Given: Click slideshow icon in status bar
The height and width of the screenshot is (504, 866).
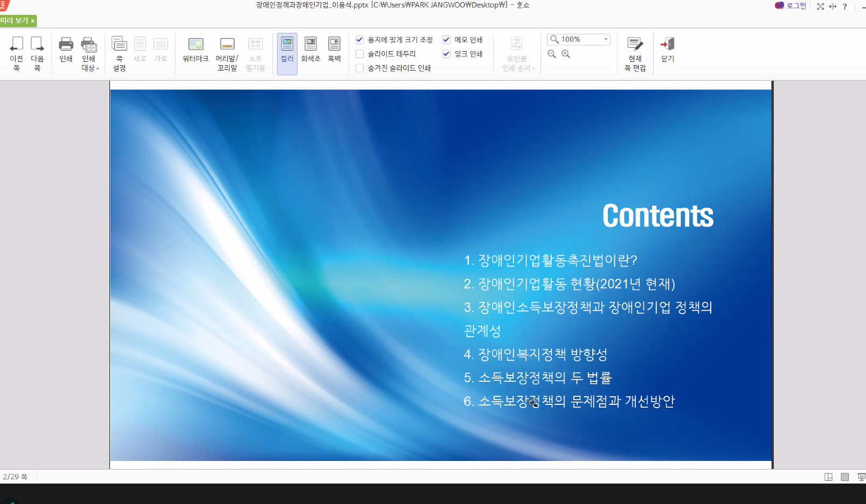Looking at the screenshot, I should 861,477.
